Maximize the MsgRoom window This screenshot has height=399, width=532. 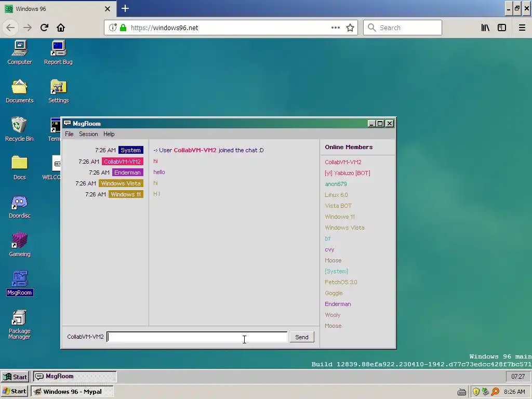pos(380,124)
